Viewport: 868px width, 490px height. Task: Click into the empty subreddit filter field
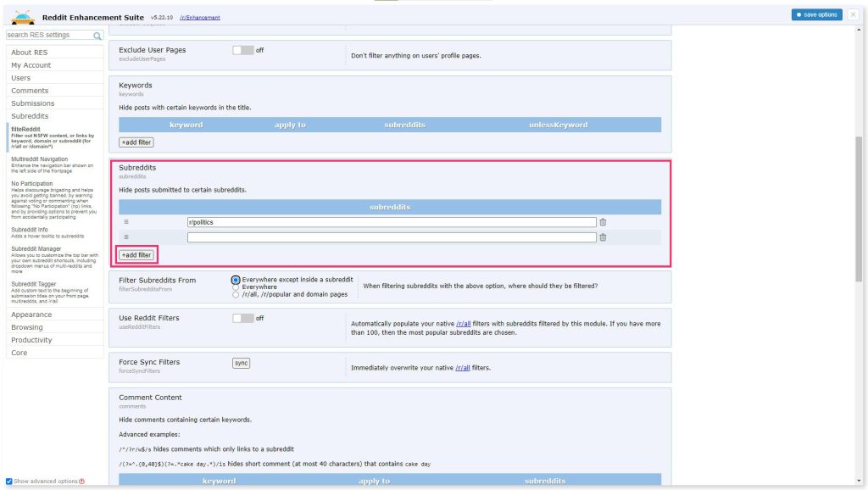pyautogui.click(x=392, y=237)
